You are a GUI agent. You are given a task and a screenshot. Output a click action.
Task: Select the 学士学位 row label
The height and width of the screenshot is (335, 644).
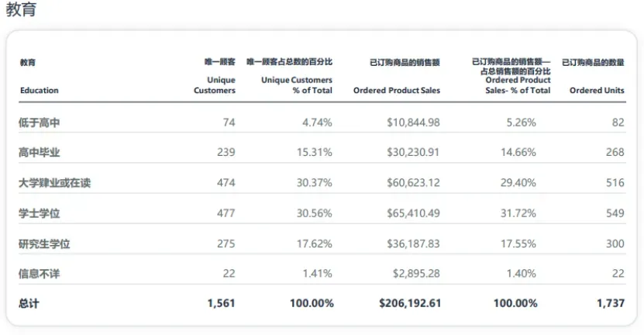point(39,213)
